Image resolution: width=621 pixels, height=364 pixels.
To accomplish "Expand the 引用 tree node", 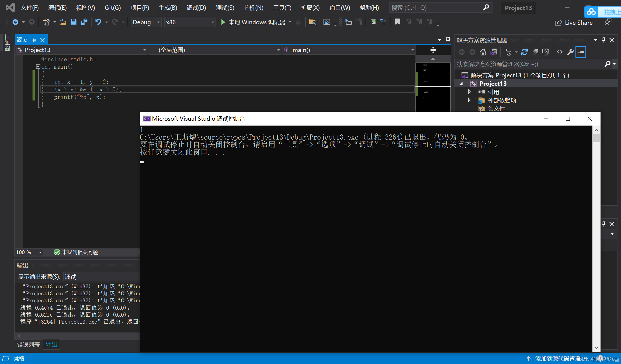I will 469,92.
